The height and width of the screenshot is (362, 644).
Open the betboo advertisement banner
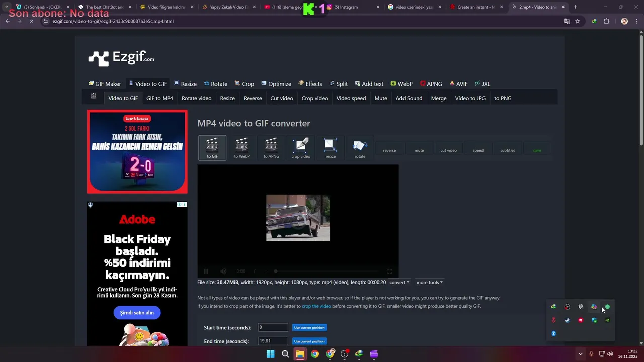point(137,151)
